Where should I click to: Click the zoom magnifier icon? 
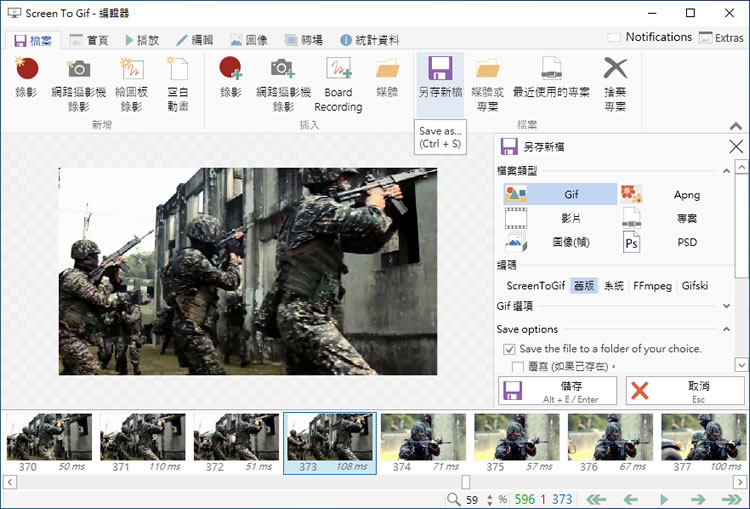pyautogui.click(x=453, y=499)
